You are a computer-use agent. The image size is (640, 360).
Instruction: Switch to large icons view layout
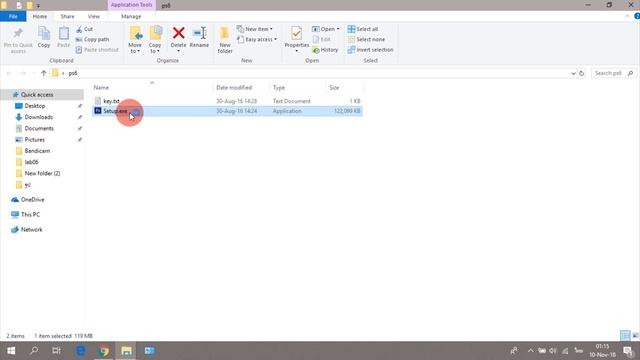click(x=635, y=336)
